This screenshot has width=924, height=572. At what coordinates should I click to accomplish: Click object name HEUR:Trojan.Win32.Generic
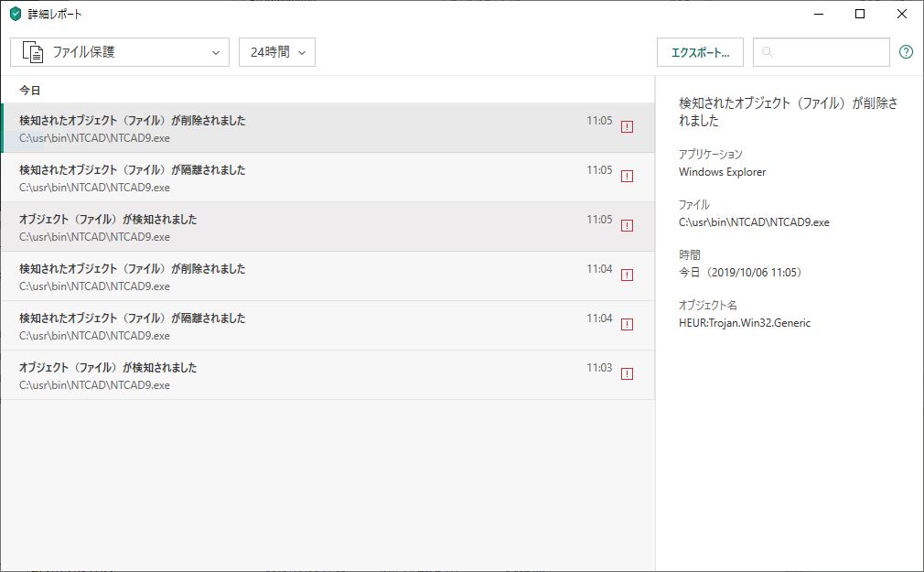pos(745,322)
